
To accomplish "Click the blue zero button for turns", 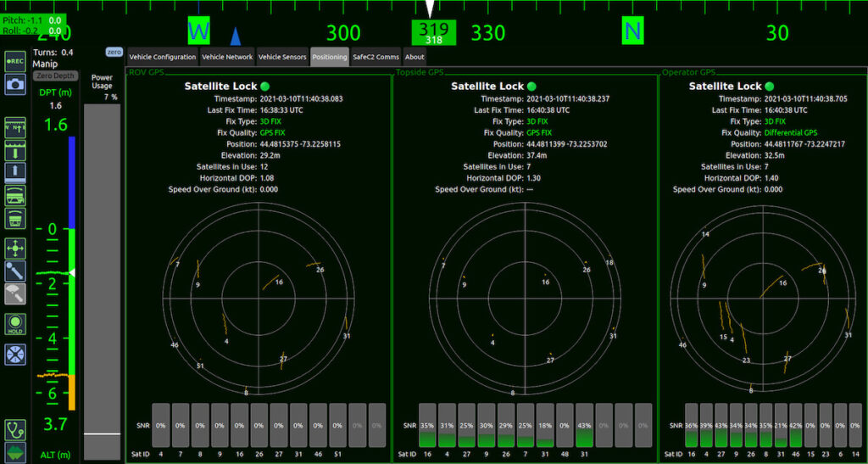I will pos(114,52).
